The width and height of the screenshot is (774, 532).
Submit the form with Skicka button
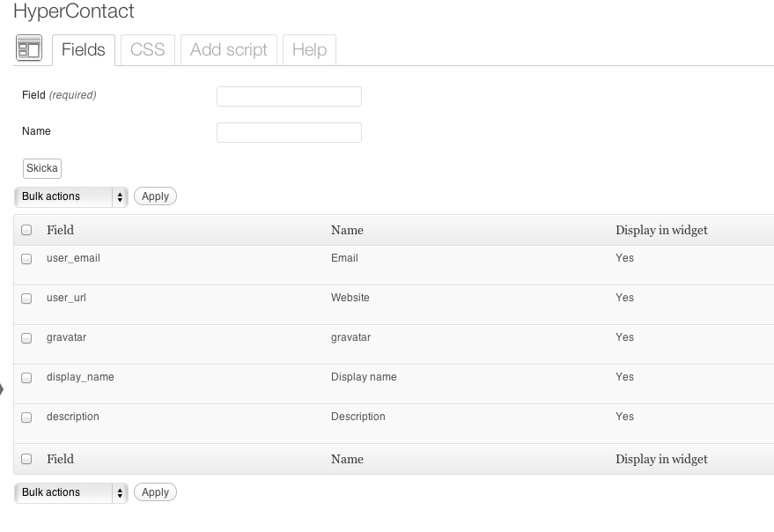tap(42, 168)
